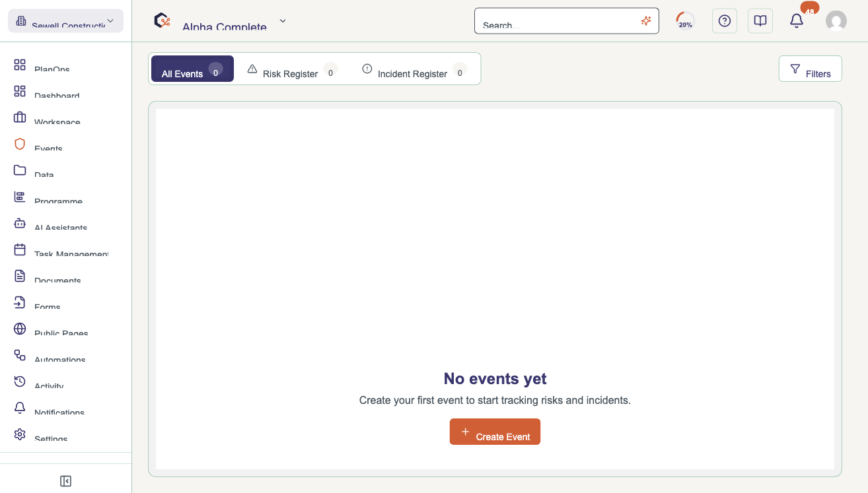Click the Create Event button
Image resolution: width=868 pixels, height=493 pixels.
[x=495, y=432]
